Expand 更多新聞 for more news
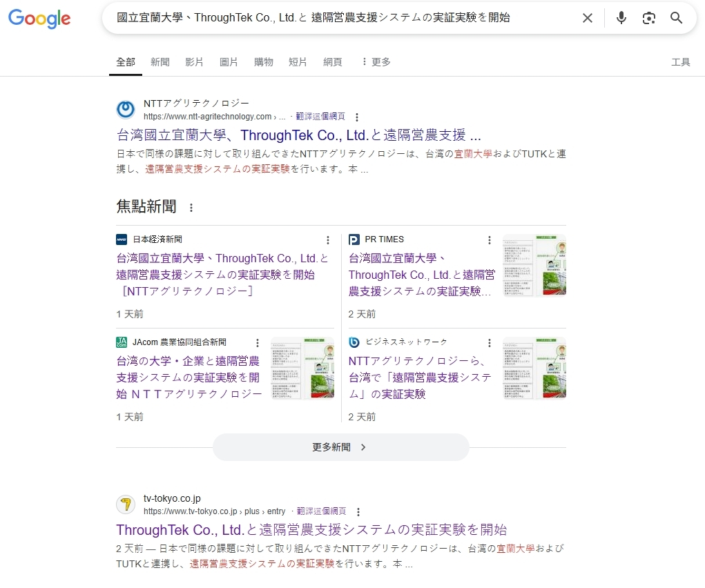 point(341,447)
